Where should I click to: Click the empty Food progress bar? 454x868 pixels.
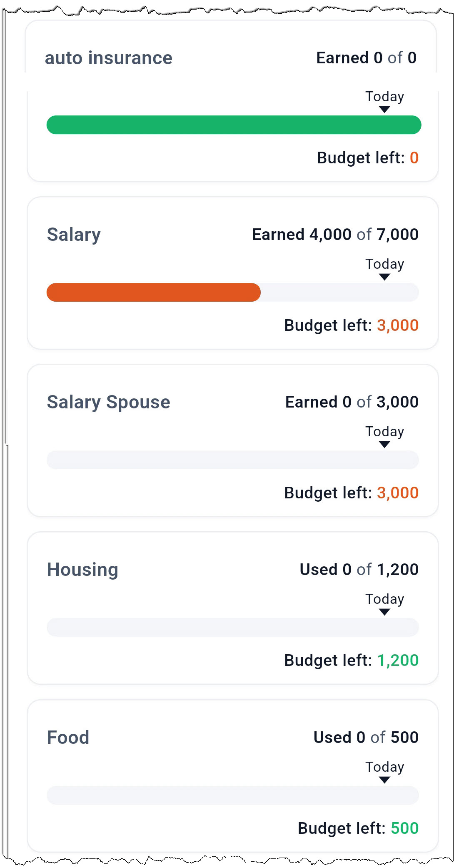(x=232, y=795)
